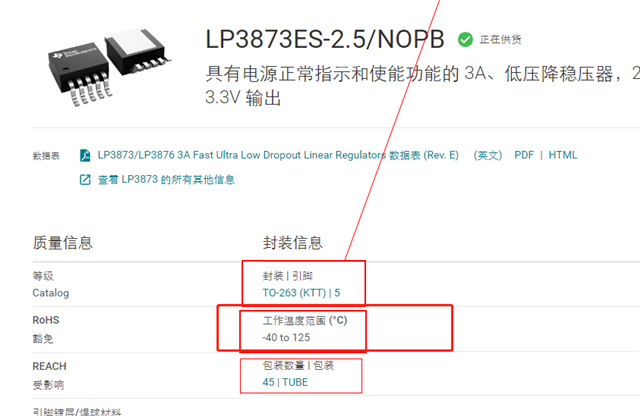The height and width of the screenshot is (416, 640).
Task: Click the 45 | TUBE packaging link
Action: pyautogui.click(x=285, y=382)
